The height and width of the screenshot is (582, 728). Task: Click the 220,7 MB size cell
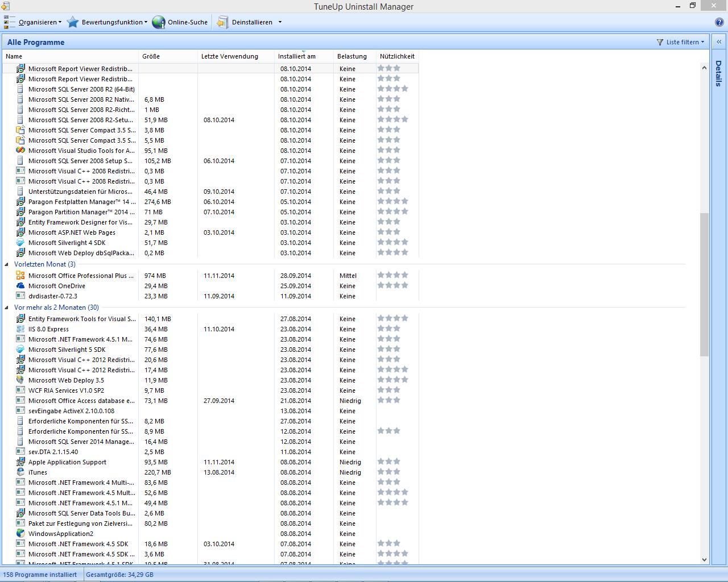click(x=158, y=472)
